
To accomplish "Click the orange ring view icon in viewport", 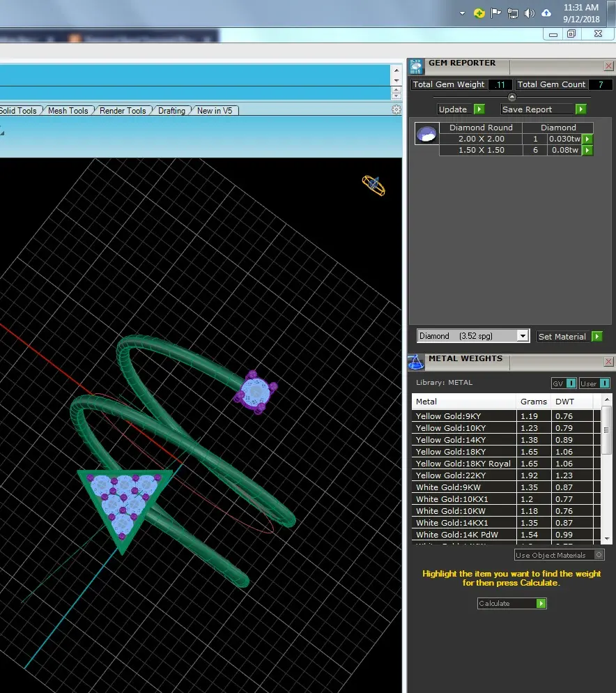I will point(374,185).
